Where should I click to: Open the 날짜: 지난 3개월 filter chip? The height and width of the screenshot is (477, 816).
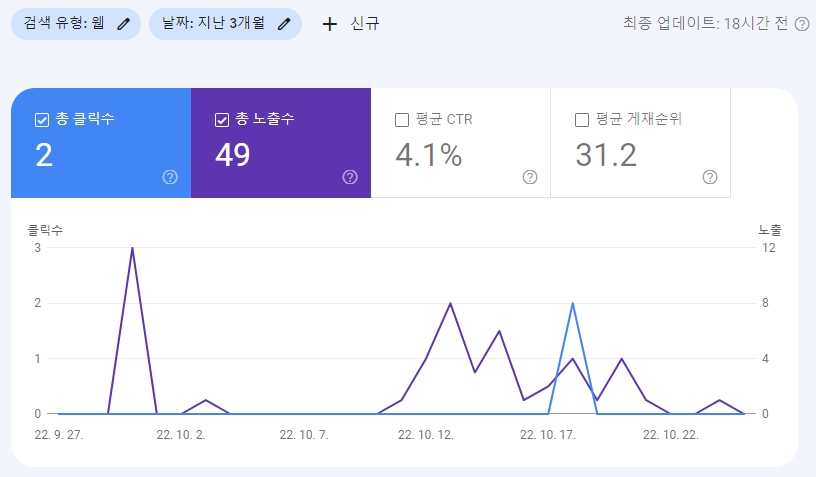pyautogui.click(x=225, y=24)
